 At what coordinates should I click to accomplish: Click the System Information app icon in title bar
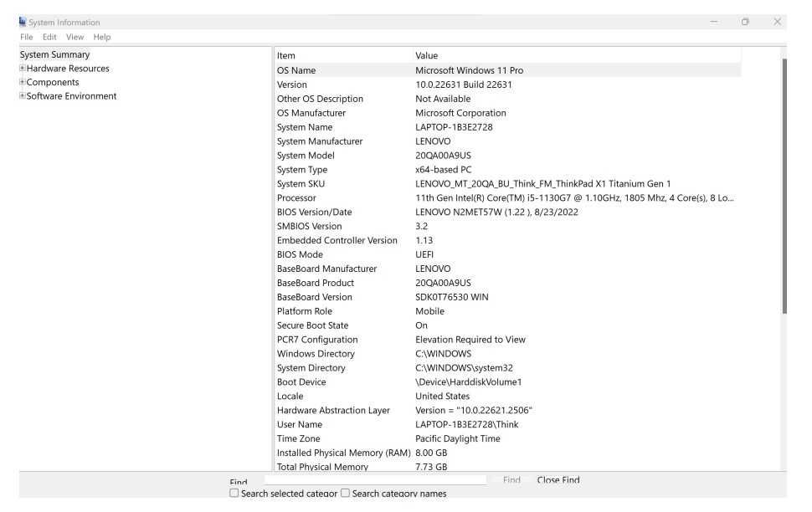(23, 22)
